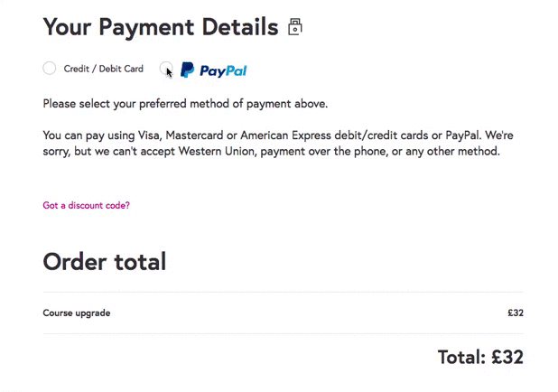Click the words "American Express" in the paragraph
This screenshot has width=558, height=392.
click(285, 135)
